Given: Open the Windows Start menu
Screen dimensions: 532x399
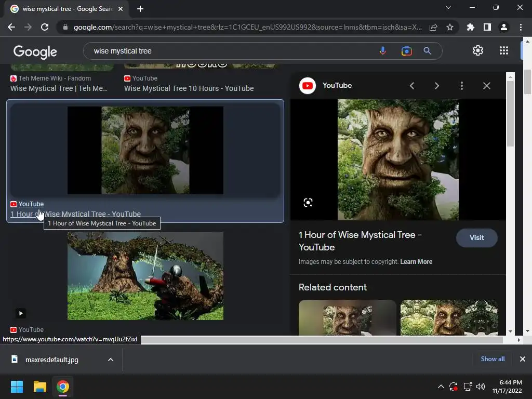Looking at the screenshot, I should (x=17, y=387).
